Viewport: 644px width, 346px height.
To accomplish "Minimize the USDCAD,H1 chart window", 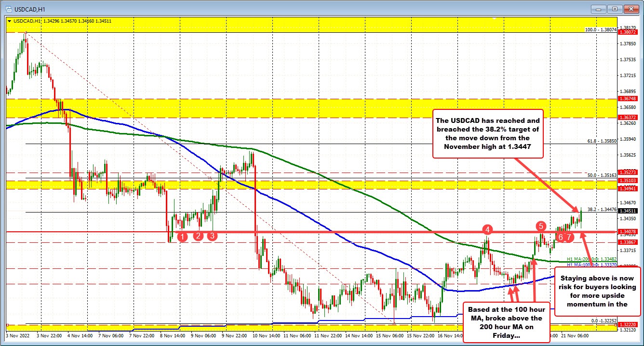I will click(x=599, y=9).
